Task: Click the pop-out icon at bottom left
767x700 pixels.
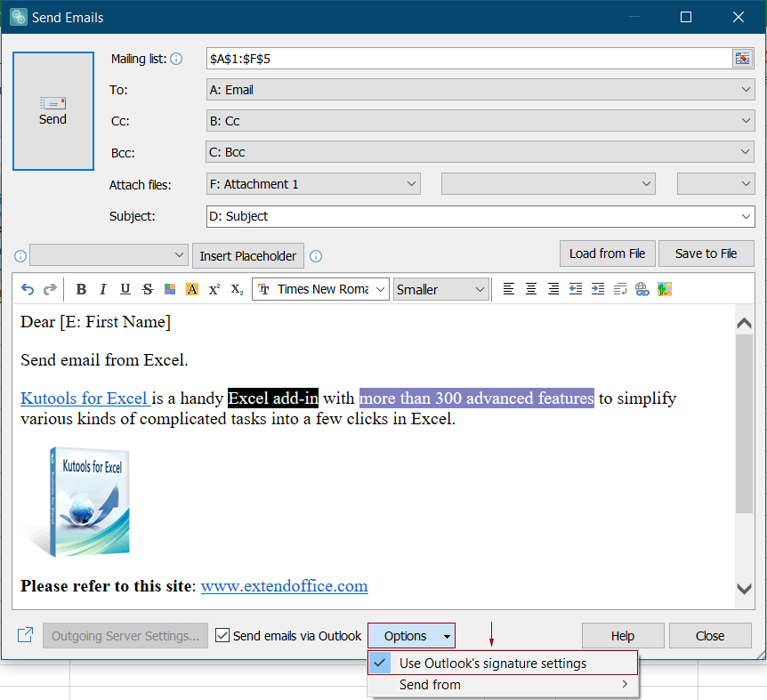Action: [x=26, y=635]
